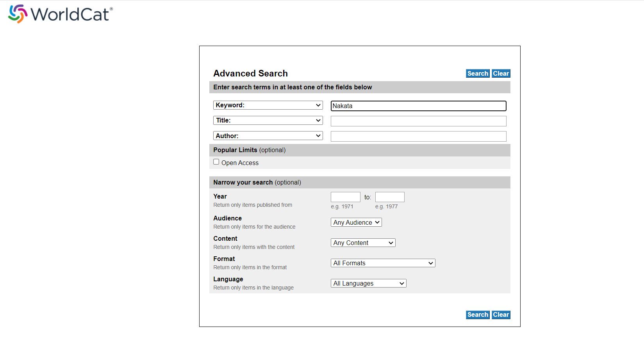Open the All Formats dropdown

point(383,263)
